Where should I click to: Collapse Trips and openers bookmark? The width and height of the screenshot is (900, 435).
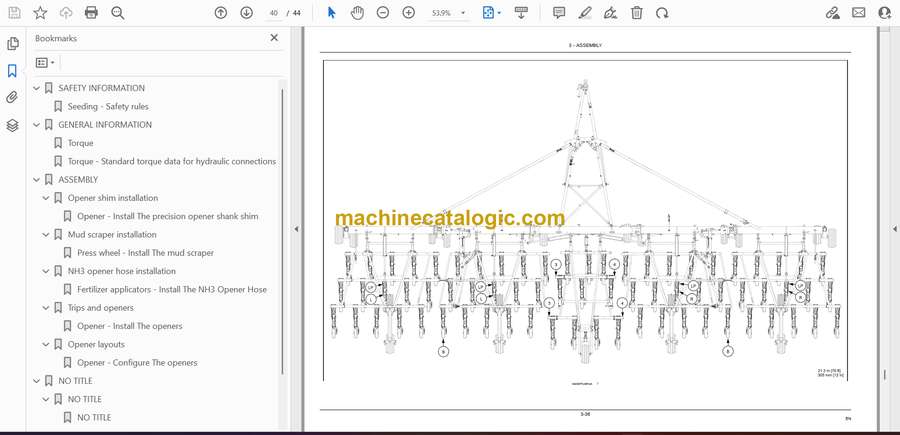pyautogui.click(x=46, y=308)
